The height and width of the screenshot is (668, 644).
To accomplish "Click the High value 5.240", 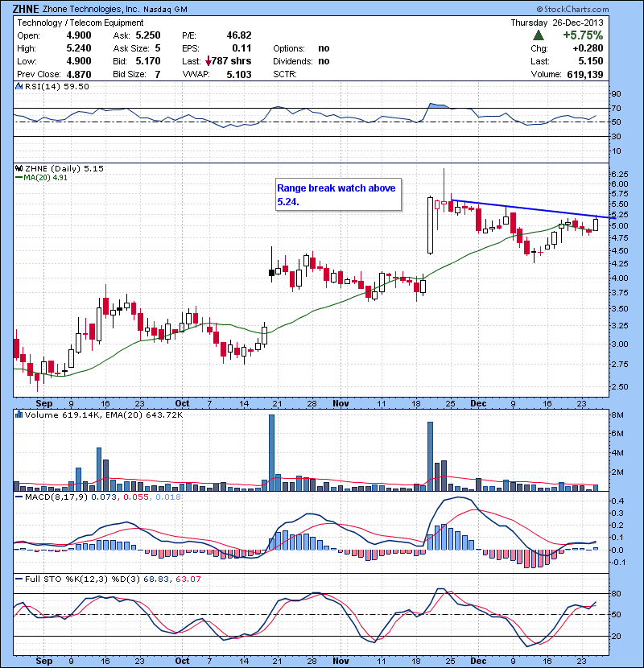I will click(79, 48).
